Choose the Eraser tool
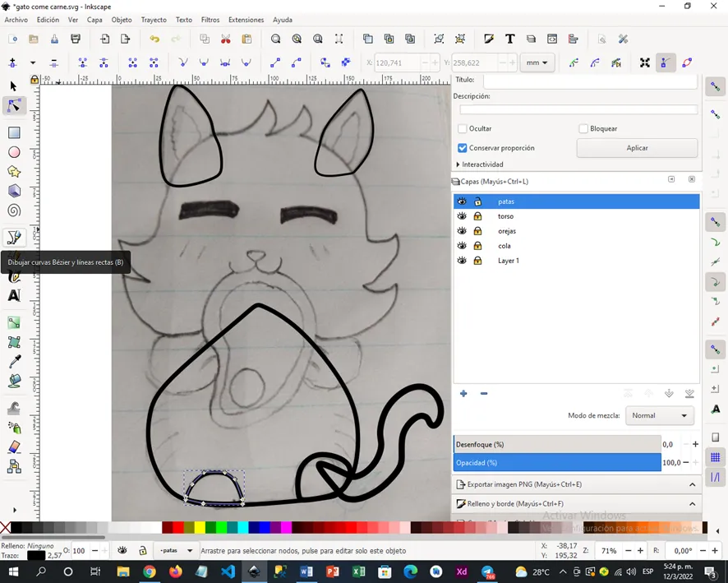The height and width of the screenshot is (583, 728). pos(14,447)
